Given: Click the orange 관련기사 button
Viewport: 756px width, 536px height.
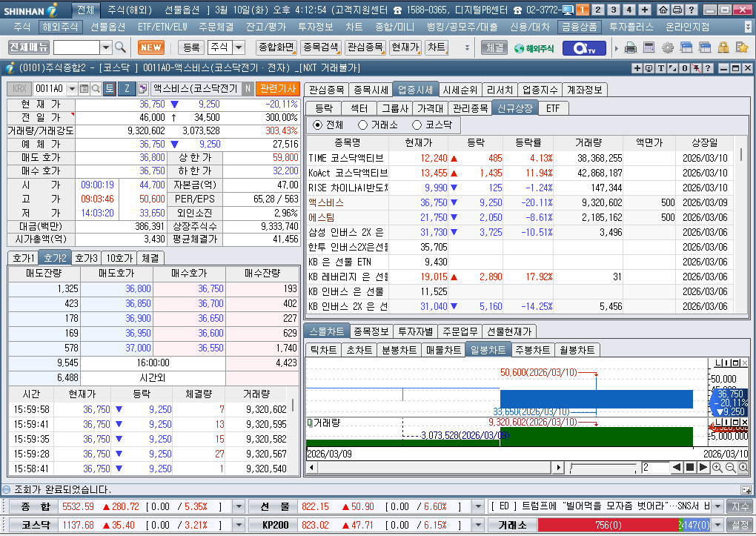Looking at the screenshot, I should [278, 89].
